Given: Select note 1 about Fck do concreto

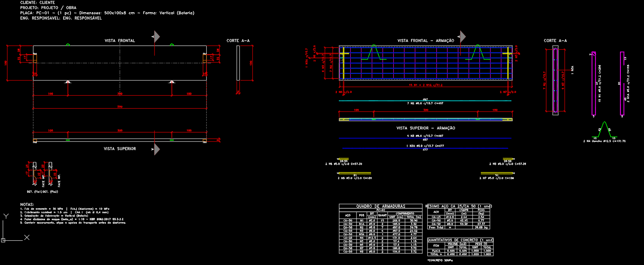Looking at the screenshot, I should tap(65, 209).
